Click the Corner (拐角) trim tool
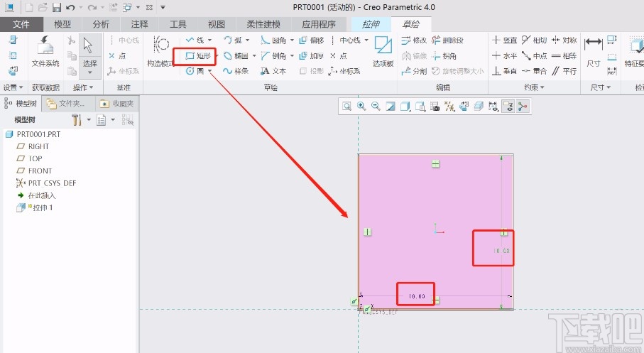Image resolution: width=644 pixels, height=353 pixels. pyautogui.click(x=444, y=56)
